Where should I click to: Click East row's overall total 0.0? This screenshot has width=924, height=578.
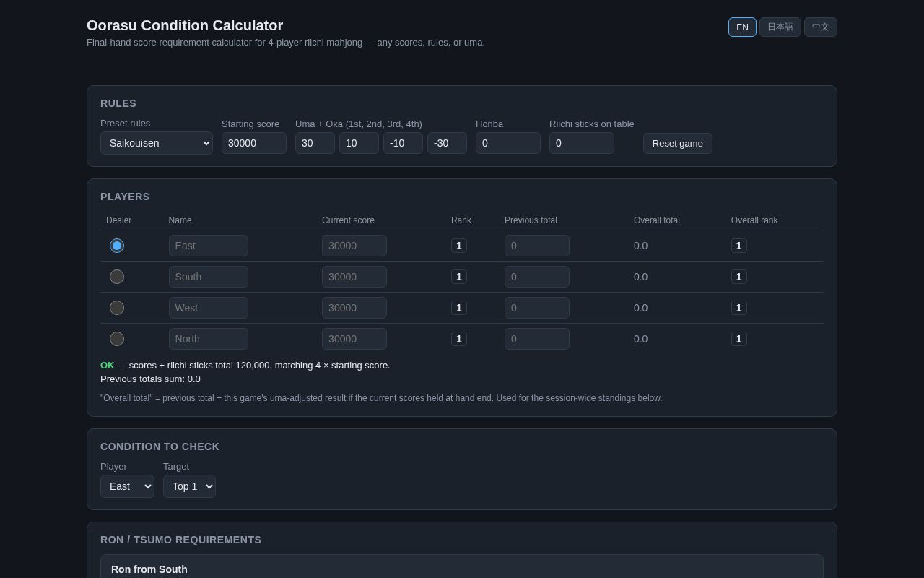click(641, 246)
